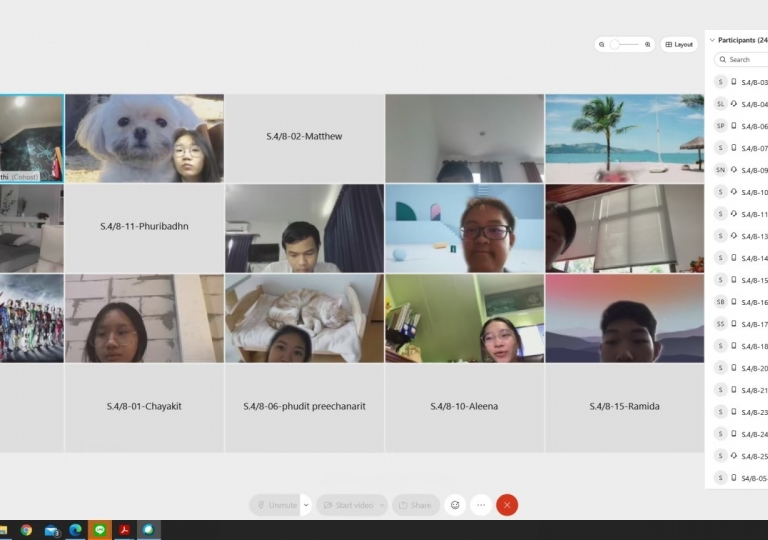The width and height of the screenshot is (768, 540).
Task: Open Google Chrome from the taskbar
Action: click(26, 530)
